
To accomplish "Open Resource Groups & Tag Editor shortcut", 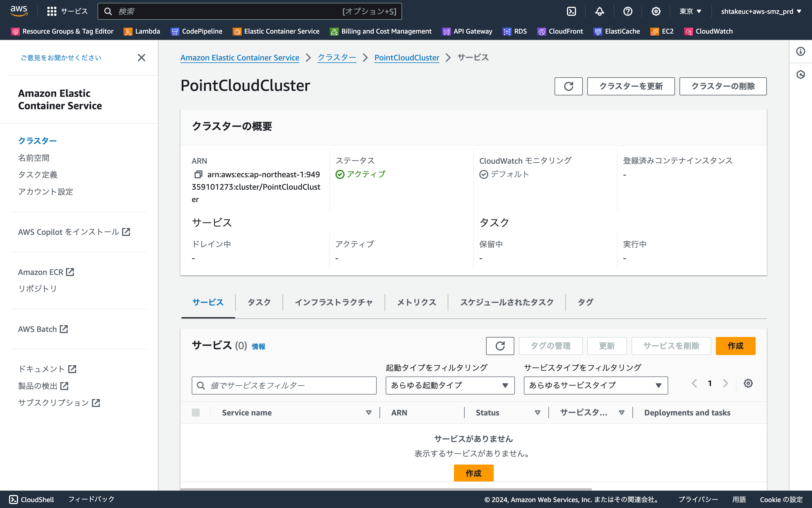I will pyautogui.click(x=62, y=31).
